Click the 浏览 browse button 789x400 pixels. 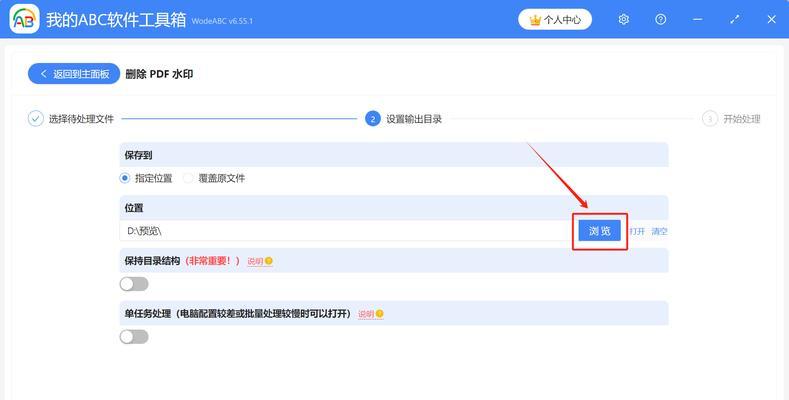[x=599, y=231]
